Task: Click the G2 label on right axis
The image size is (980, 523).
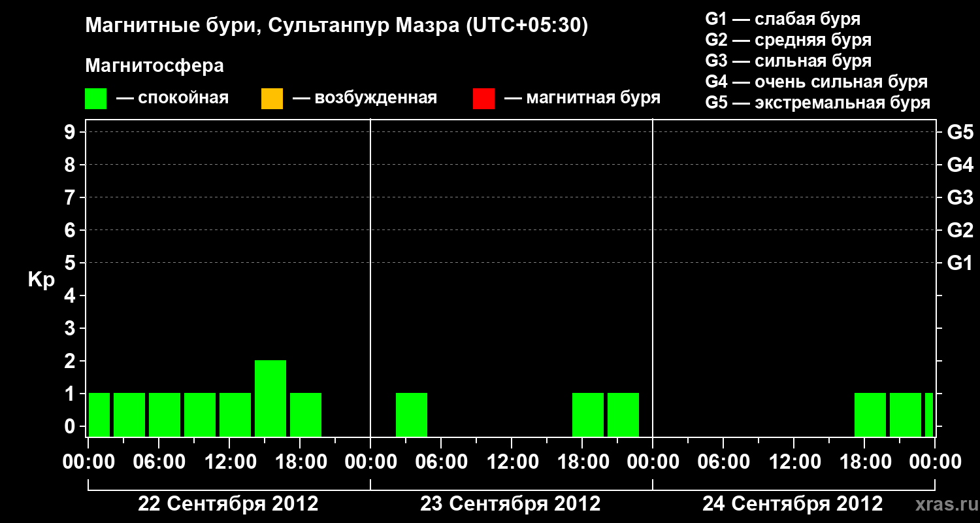Action: [x=960, y=231]
